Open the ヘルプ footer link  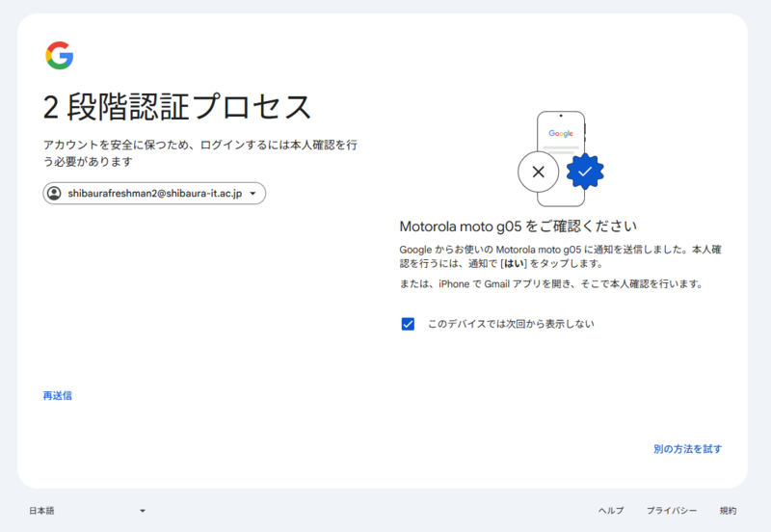click(x=611, y=511)
